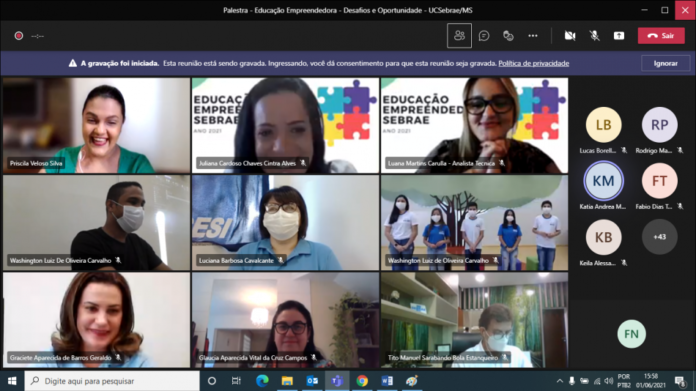The width and height of the screenshot is (696, 391).
Task: Open the three-dots more actions menu
Action: coord(533,36)
